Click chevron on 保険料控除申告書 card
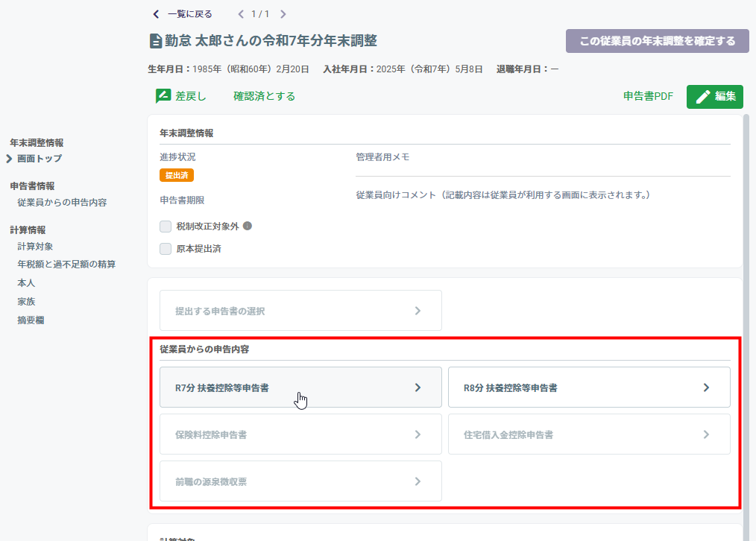Image resolution: width=756 pixels, height=541 pixels. pyautogui.click(x=418, y=434)
